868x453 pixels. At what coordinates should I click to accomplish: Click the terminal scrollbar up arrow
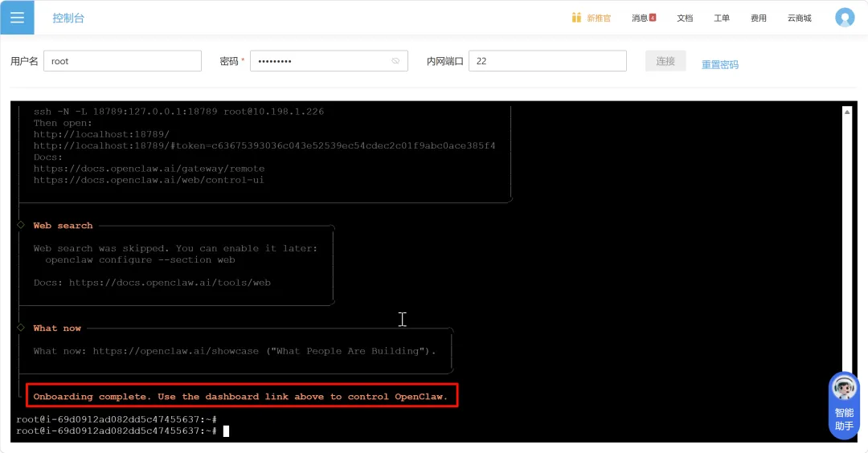coord(847,112)
